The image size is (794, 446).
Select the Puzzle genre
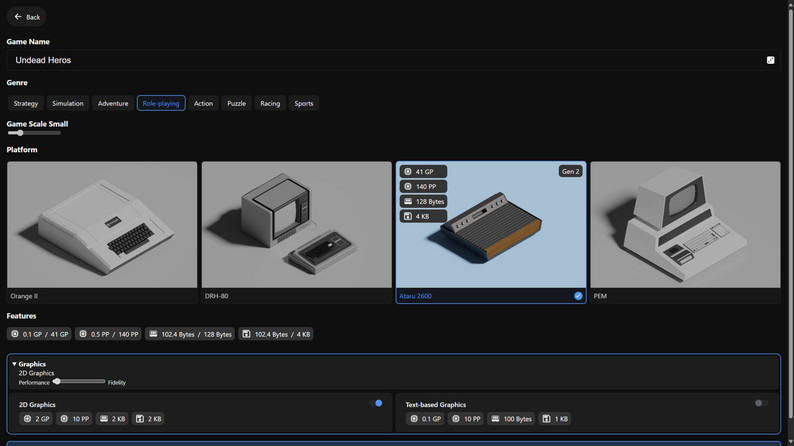click(x=236, y=103)
